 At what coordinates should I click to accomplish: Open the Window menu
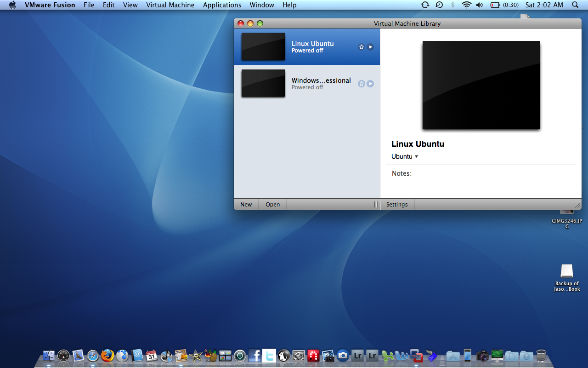262,5
